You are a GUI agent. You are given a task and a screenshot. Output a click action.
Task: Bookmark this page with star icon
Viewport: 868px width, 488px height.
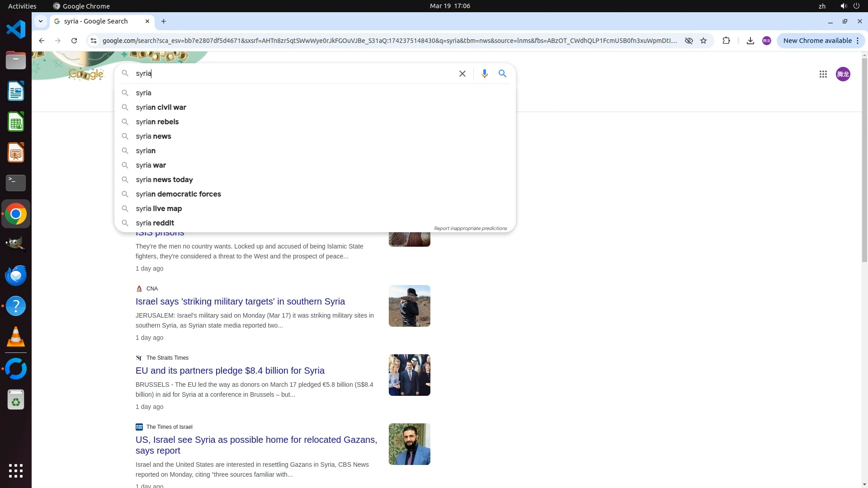pos(703,41)
